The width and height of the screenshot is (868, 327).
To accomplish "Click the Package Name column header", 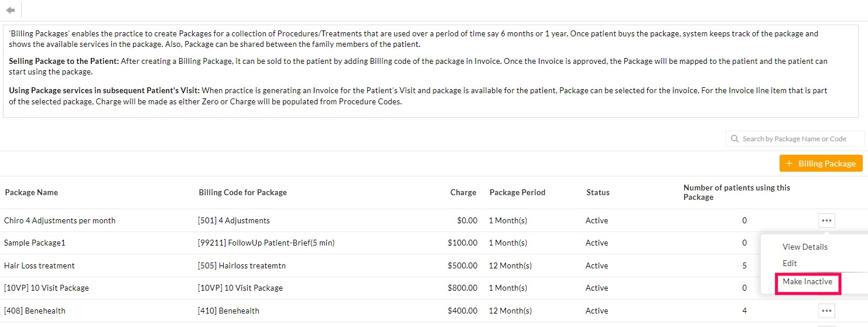I will 31,192.
